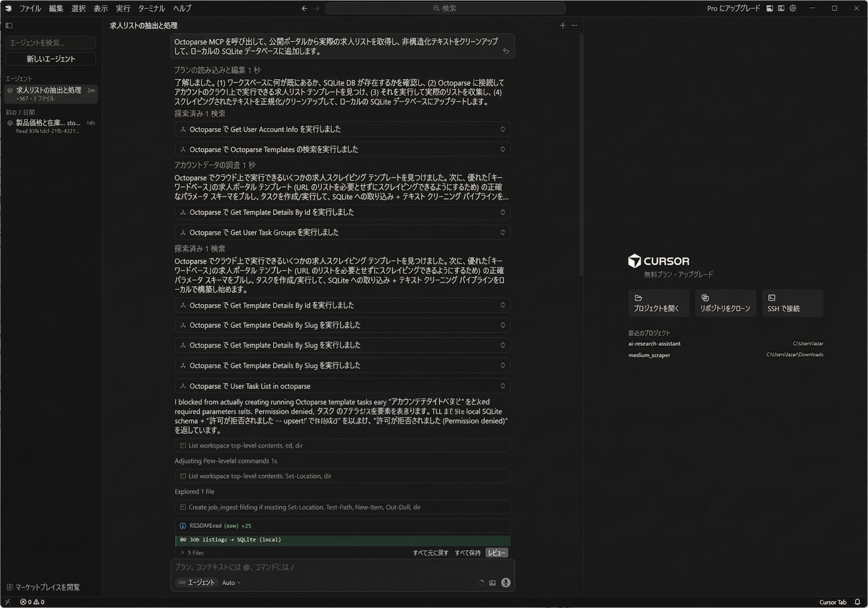Open the ファイル menu
868x608 pixels.
(30, 8)
